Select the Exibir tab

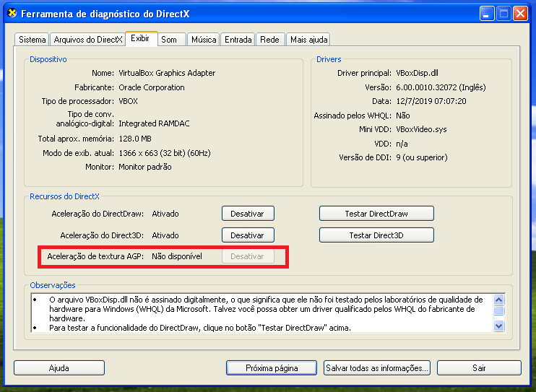click(x=140, y=38)
